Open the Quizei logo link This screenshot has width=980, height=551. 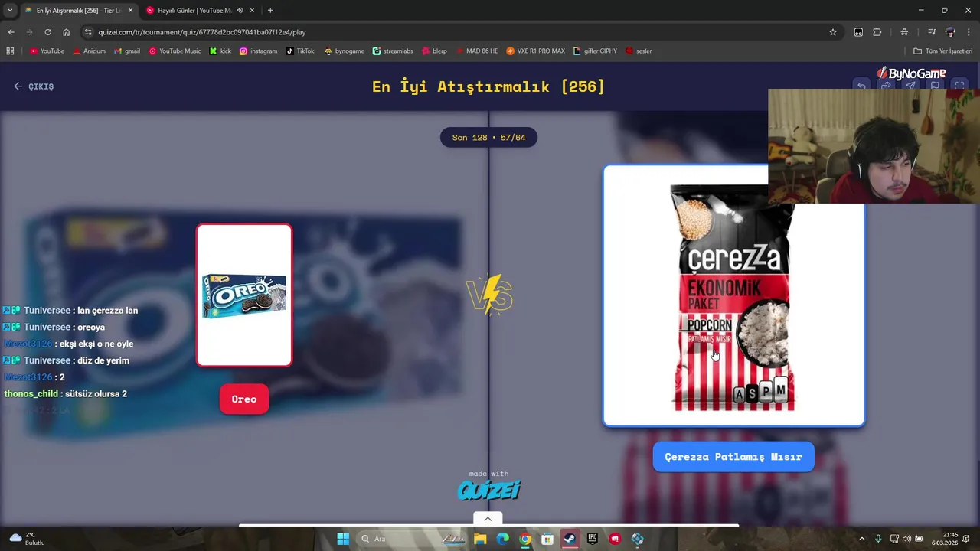pyautogui.click(x=488, y=490)
